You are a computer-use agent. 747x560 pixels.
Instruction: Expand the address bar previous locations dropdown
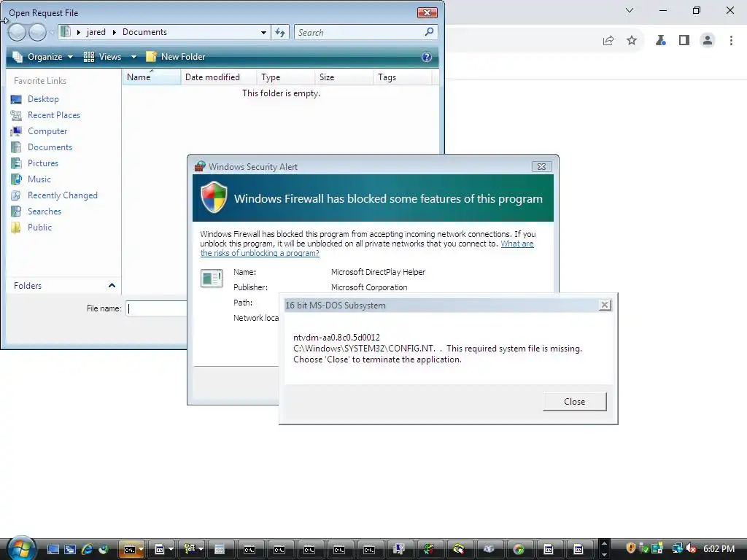[x=263, y=32]
